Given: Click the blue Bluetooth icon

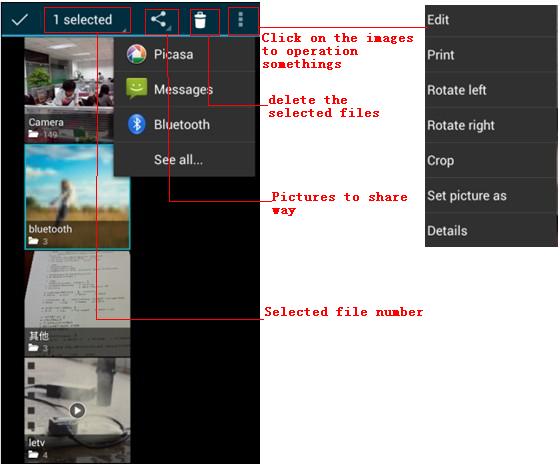Looking at the screenshot, I should [x=136, y=124].
